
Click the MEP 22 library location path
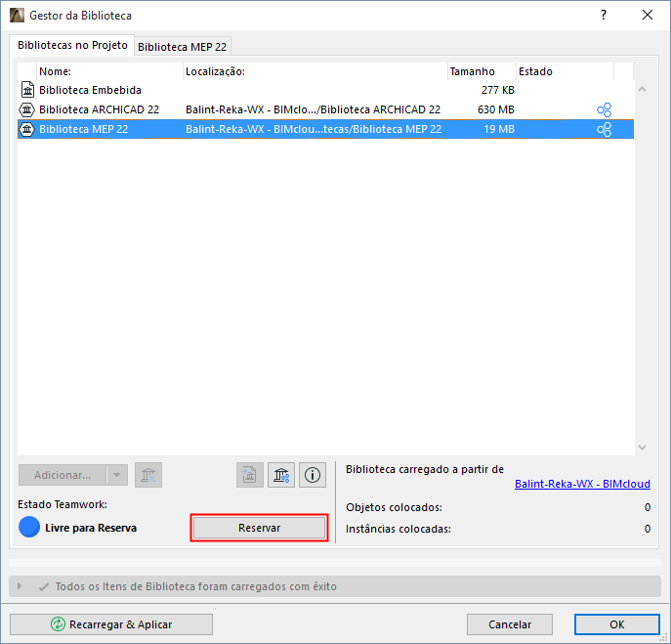click(314, 129)
